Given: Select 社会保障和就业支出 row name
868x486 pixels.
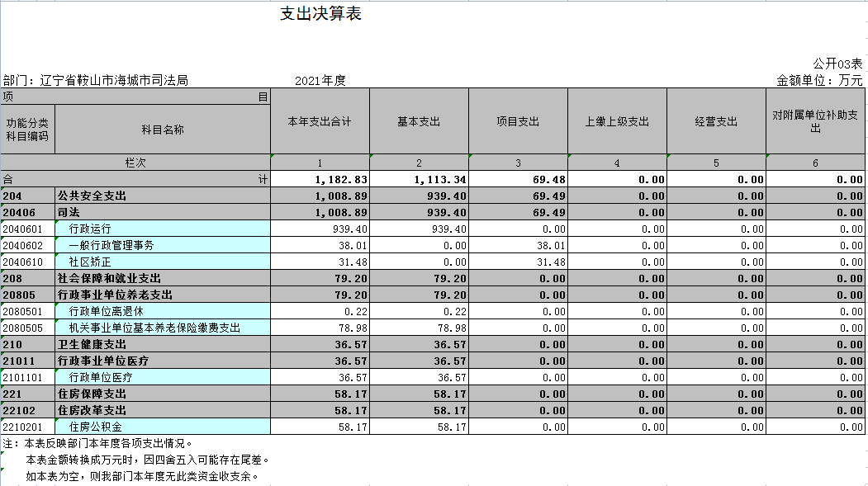Looking at the screenshot, I should tap(163, 278).
